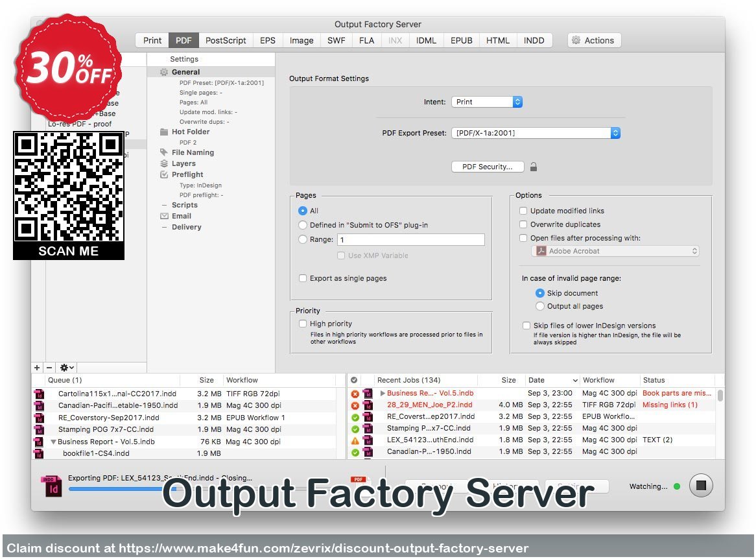756x559 pixels.
Task: Select the Skip document radio button
Action: (x=540, y=293)
